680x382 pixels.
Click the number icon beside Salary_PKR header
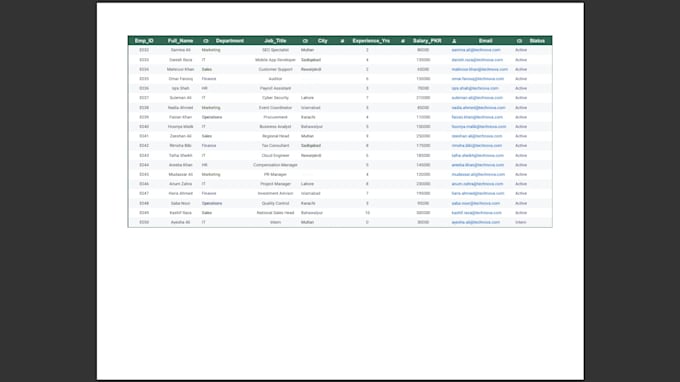403,41
